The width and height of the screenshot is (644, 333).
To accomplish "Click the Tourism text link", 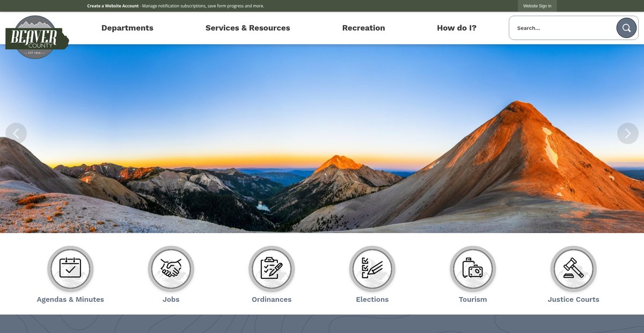I will (x=473, y=300).
